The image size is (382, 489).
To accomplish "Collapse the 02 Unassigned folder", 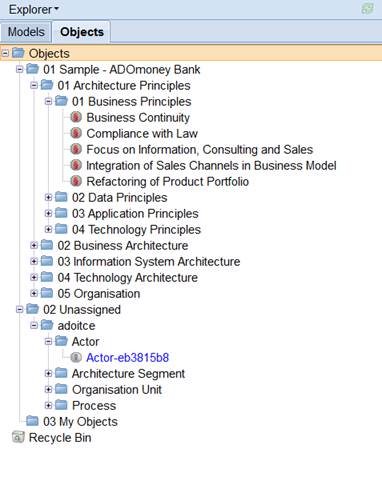I will coord(19,309).
